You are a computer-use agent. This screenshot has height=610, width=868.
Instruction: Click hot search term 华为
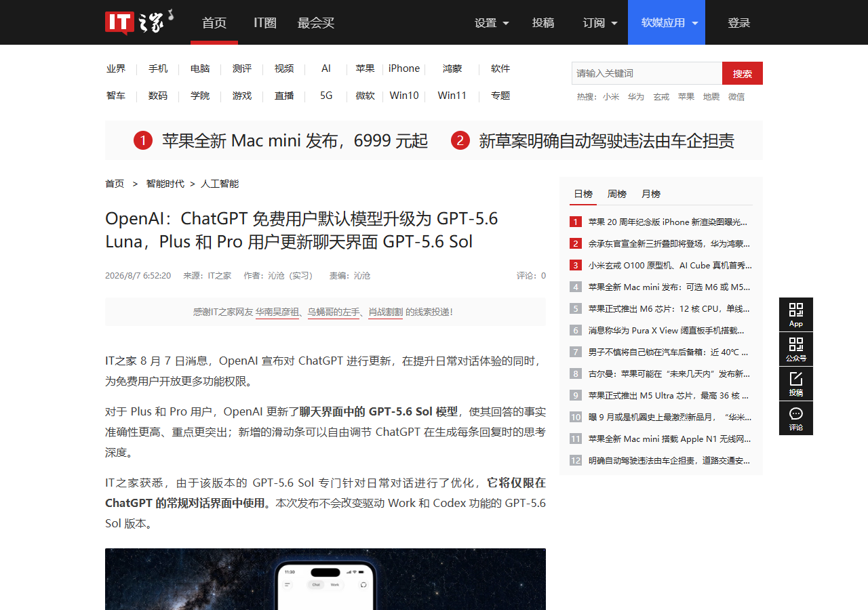636,97
